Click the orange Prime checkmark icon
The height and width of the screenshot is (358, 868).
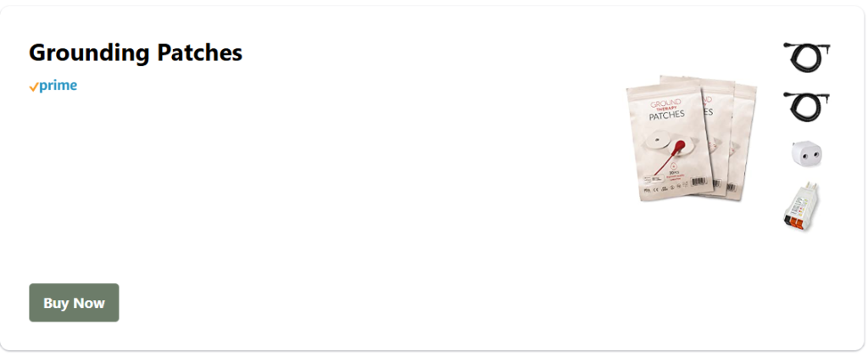point(33,87)
